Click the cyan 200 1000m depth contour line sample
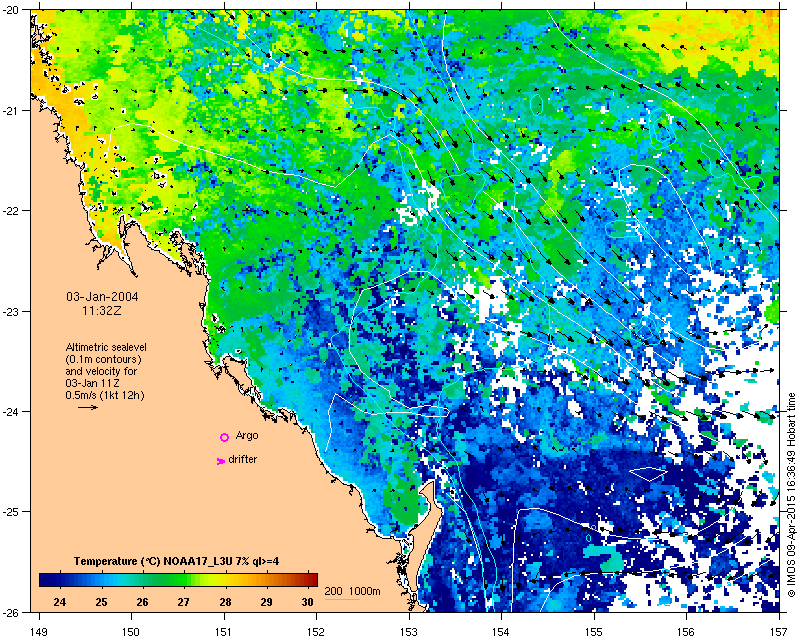The height and width of the screenshot is (640, 800). tap(342, 599)
